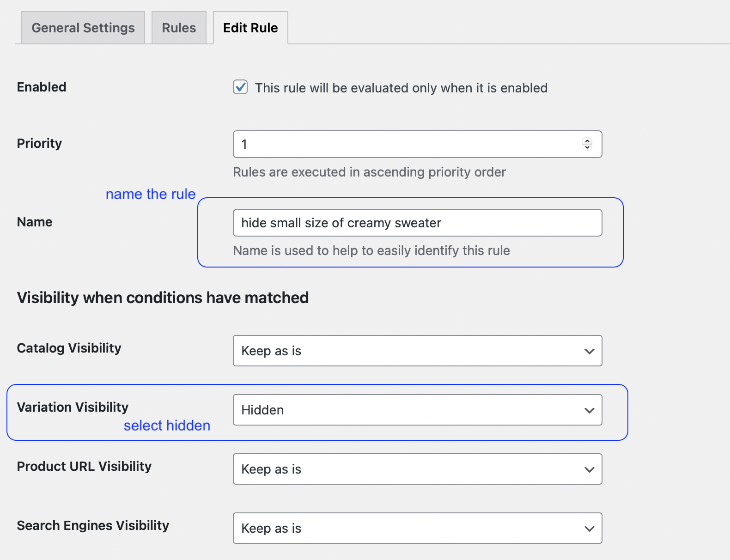This screenshot has width=730, height=560.
Task: Open the Catalog Visibility dropdown
Action: click(417, 351)
